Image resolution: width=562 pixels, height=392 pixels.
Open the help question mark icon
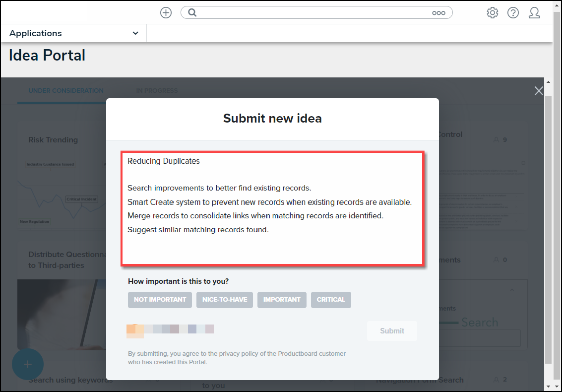point(513,12)
